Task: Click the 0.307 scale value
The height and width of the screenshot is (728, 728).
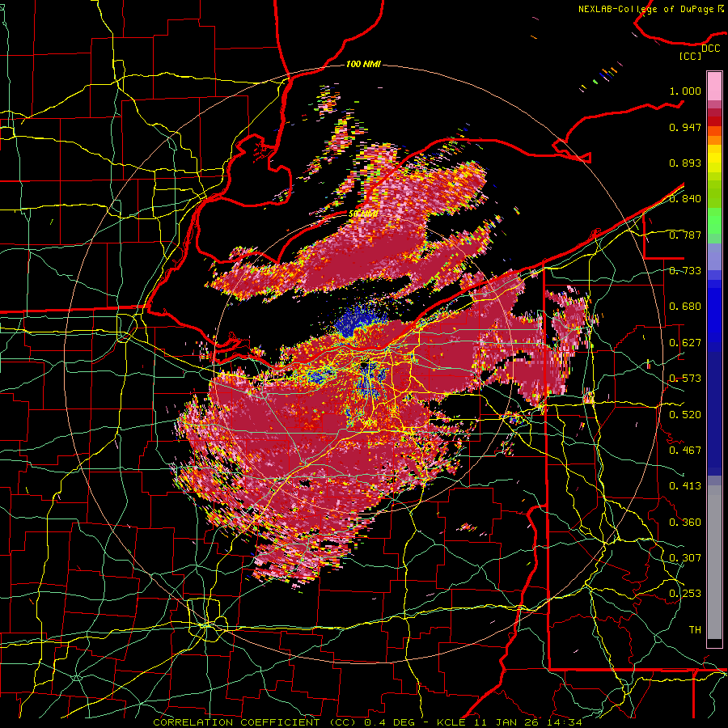Action: (x=685, y=558)
